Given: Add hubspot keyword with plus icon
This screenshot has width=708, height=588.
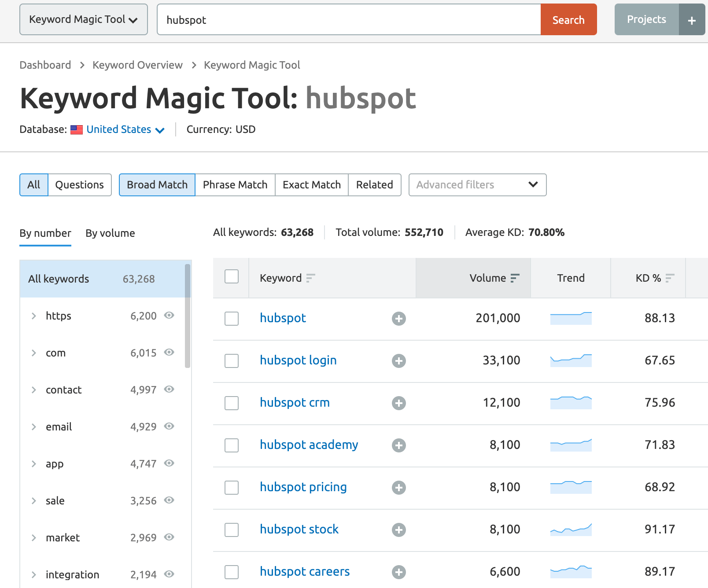Looking at the screenshot, I should [x=399, y=319].
